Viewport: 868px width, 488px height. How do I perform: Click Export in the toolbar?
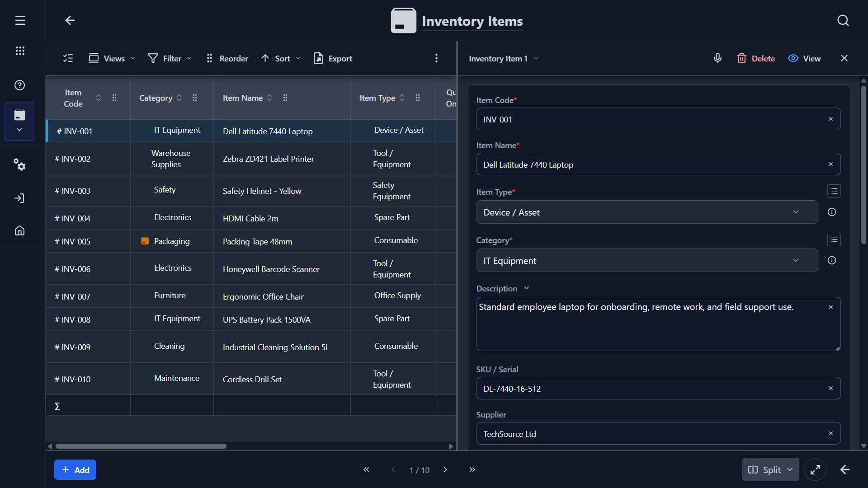coord(333,58)
